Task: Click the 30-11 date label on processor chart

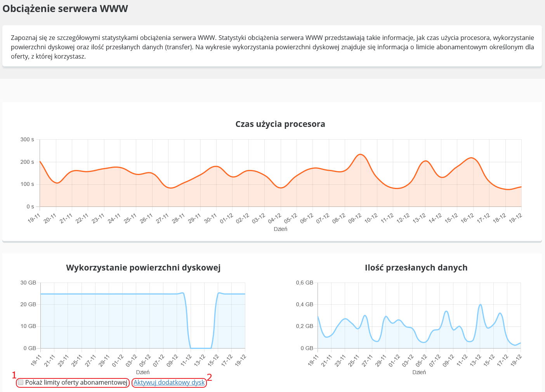Action: click(210, 218)
